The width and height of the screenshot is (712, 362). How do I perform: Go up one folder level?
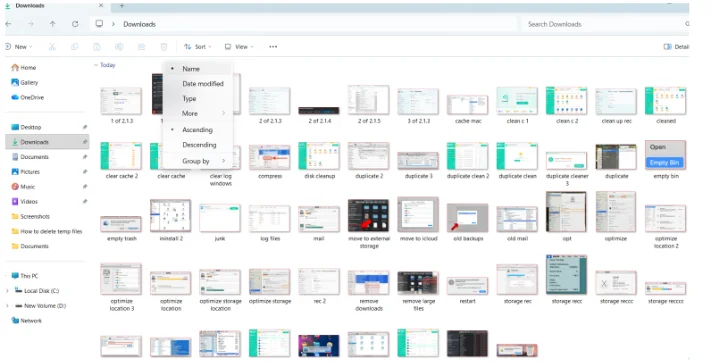[53, 24]
